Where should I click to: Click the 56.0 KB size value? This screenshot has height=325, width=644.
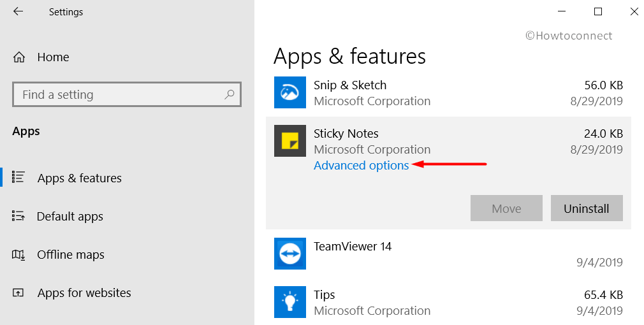pyautogui.click(x=603, y=85)
